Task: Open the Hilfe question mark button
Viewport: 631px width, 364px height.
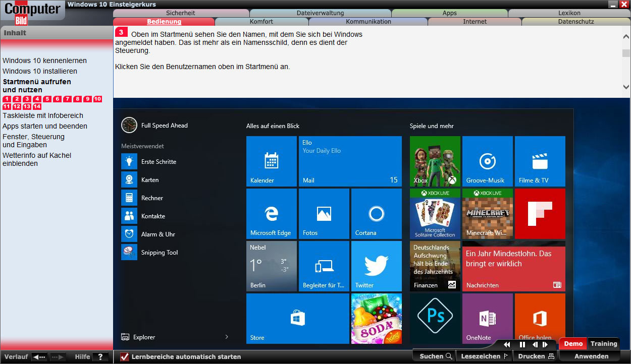Action: tap(100, 357)
